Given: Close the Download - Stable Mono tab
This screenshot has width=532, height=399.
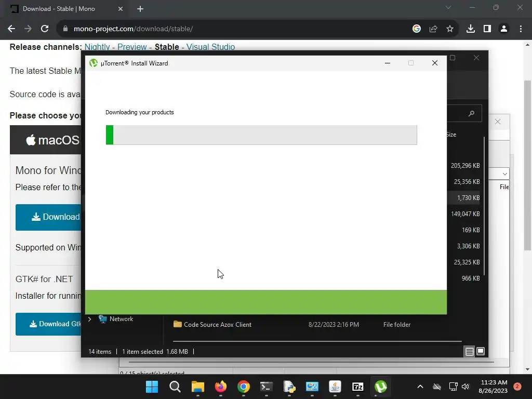Looking at the screenshot, I should click(121, 9).
